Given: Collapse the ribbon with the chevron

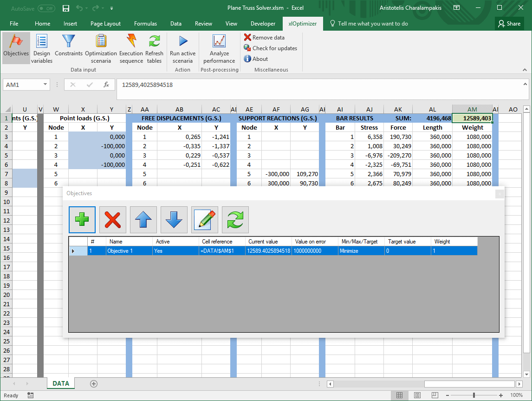Looking at the screenshot, I should tap(526, 70).
